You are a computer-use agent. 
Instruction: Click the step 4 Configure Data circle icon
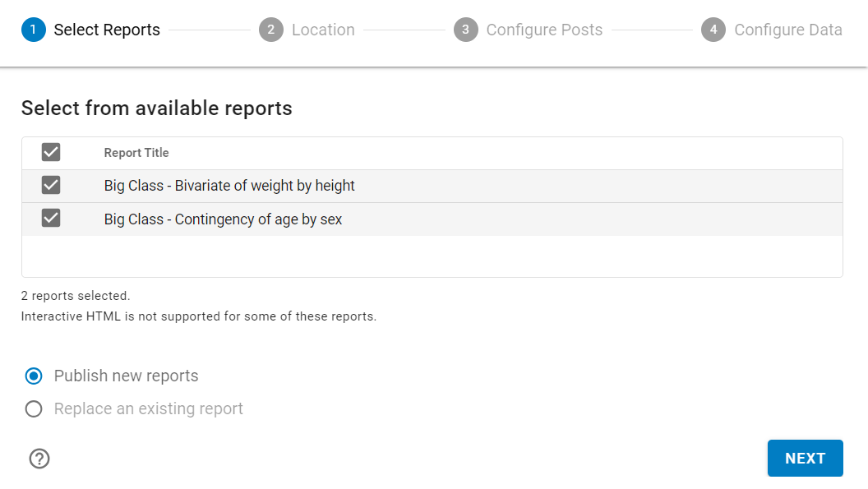coord(713,29)
